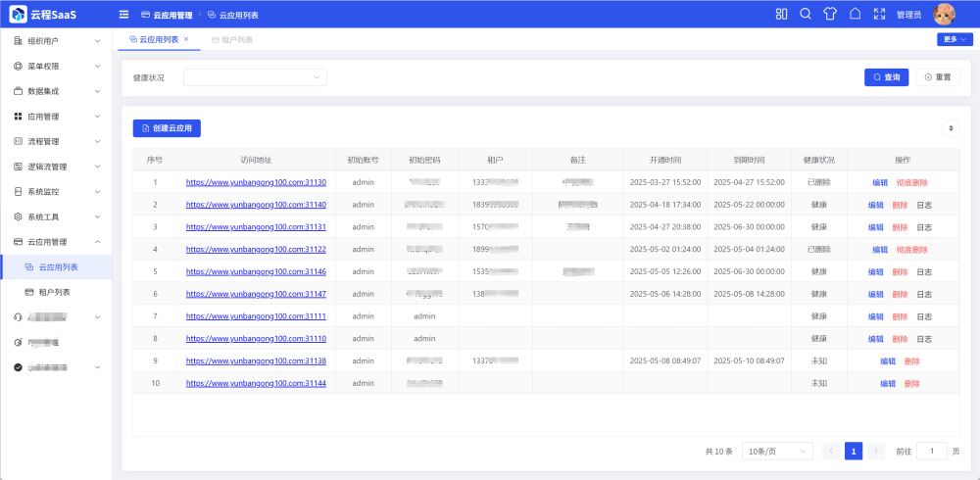Go to page 1 in pagination
Image resolution: width=980 pixels, height=480 pixels.
(854, 452)
